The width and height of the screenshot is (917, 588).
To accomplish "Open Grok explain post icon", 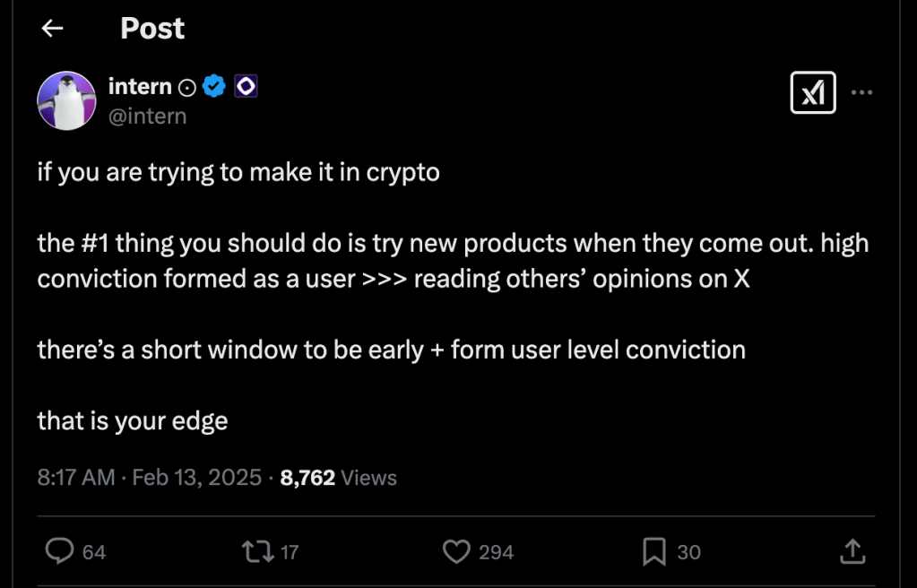I will [x=812, y=92].
